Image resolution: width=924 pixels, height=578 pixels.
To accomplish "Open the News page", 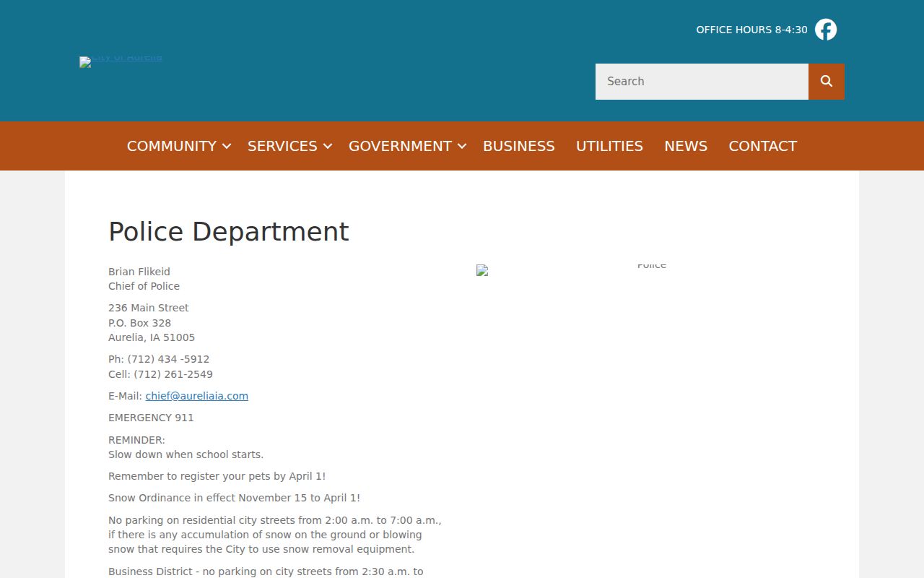I will tap(686, 146).
